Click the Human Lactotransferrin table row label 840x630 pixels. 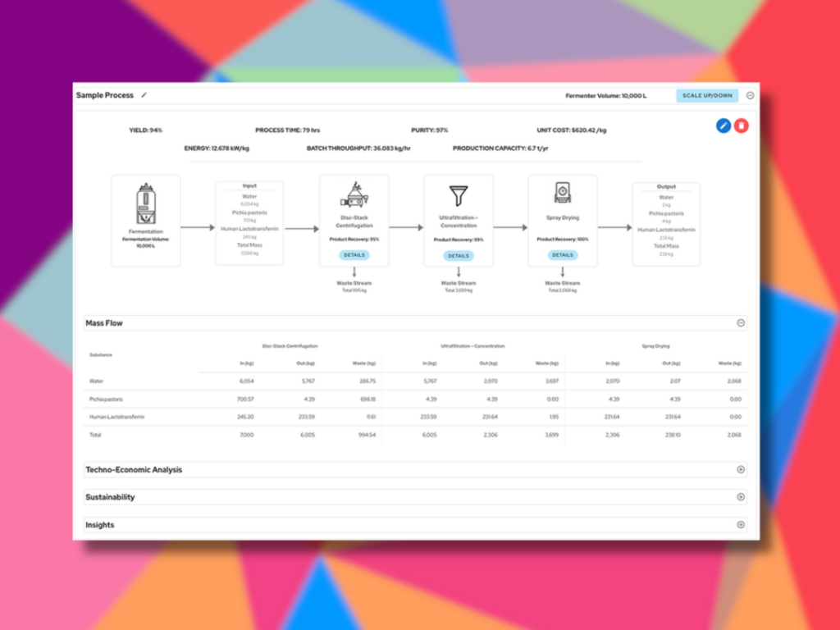117,417
